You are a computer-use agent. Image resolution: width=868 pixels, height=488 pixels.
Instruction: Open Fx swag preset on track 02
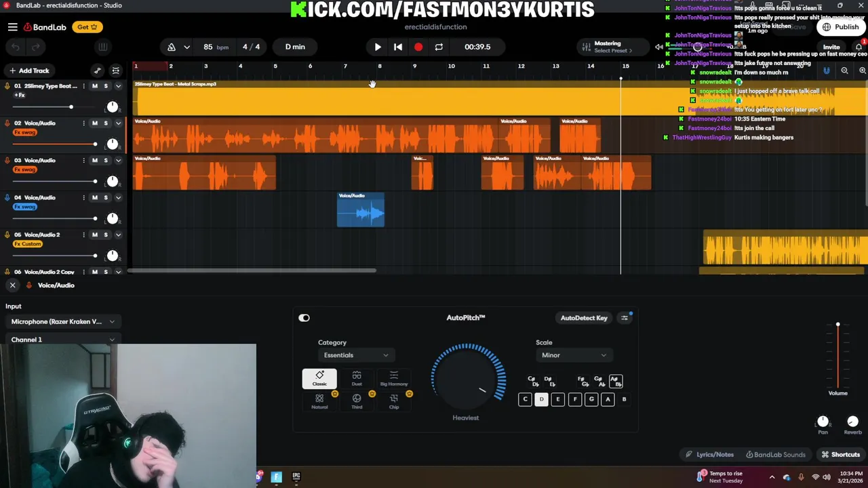tap(25, 132)
